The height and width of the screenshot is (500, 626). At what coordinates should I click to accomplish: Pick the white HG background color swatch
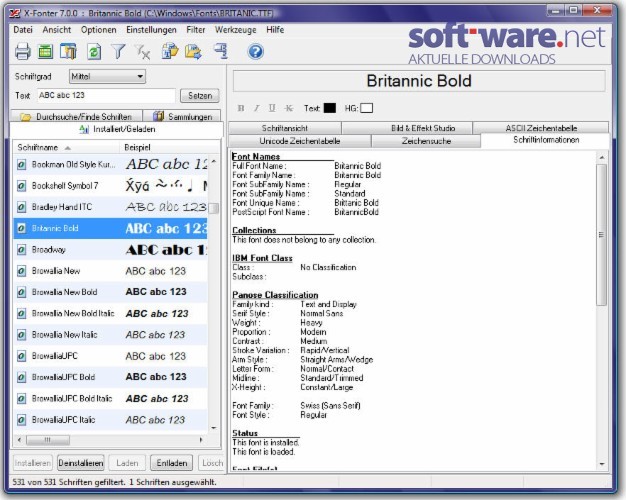coord(366,108)
